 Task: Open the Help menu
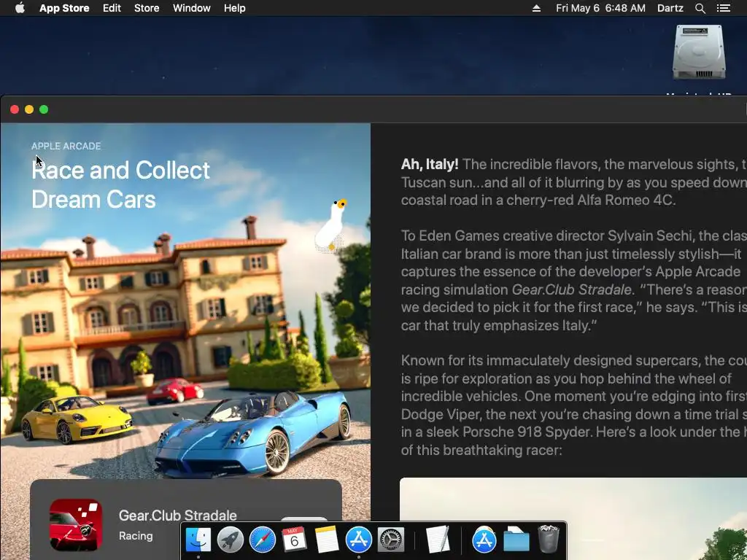[x=234, y=8]
